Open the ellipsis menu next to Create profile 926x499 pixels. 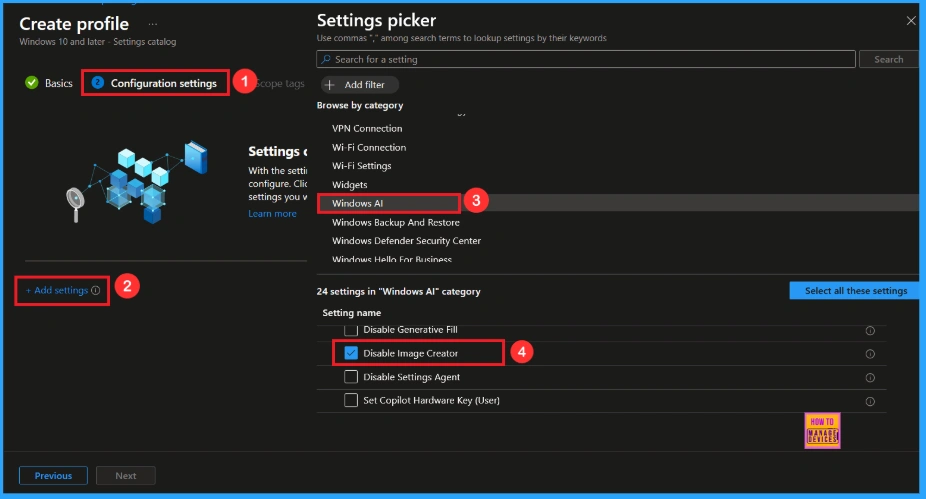153,24
